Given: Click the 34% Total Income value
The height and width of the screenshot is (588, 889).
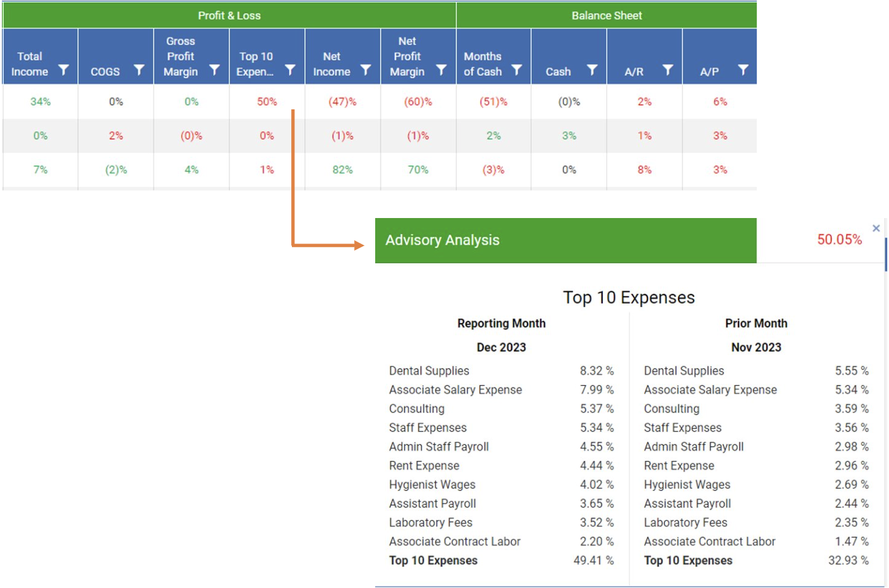Looking at the screenshot, I should click(40, 102).
